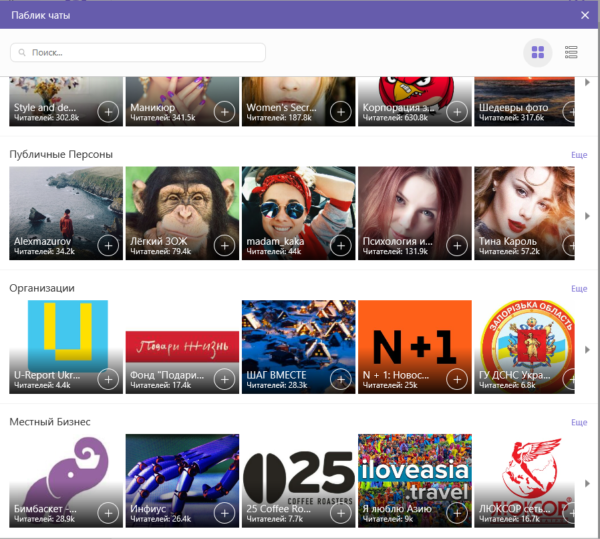Switch to grid view layout
The image size is (600, 539).
(538, 52)
